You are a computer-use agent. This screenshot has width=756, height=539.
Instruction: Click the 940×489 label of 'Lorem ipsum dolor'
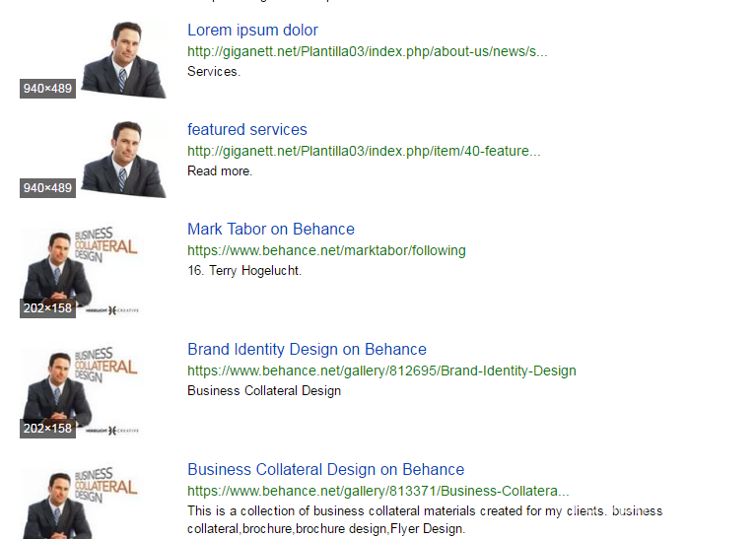pyautogui.click(x=47, y=89)
